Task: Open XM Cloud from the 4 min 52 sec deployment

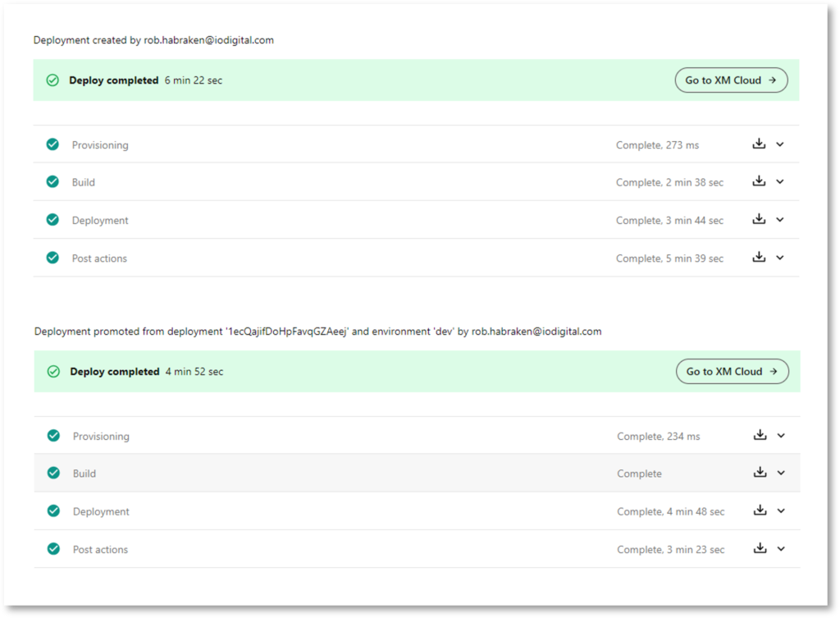Action: click(x=732, y=372)
